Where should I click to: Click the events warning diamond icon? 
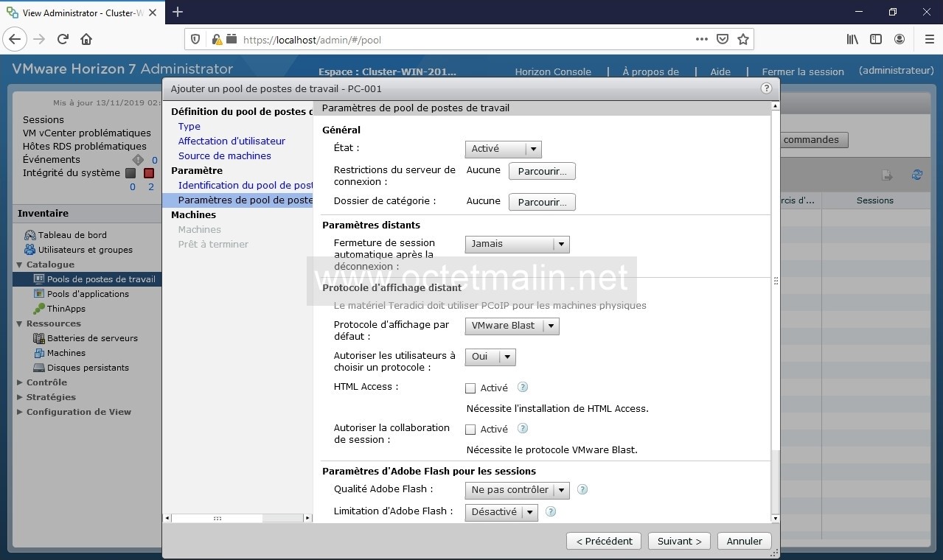pyautogui.click(x=138, y=160)
